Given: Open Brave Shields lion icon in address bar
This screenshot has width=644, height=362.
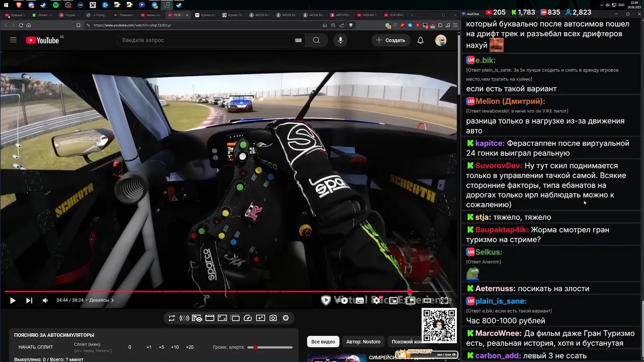Looking at the screenshot, I should (351, 25).
